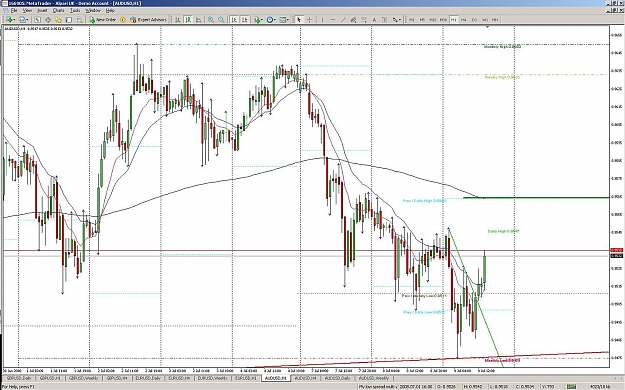
Task: Switch to the GBPUSD,H1 chart tab
Action: pyautogui.click(x=50, y=378)
